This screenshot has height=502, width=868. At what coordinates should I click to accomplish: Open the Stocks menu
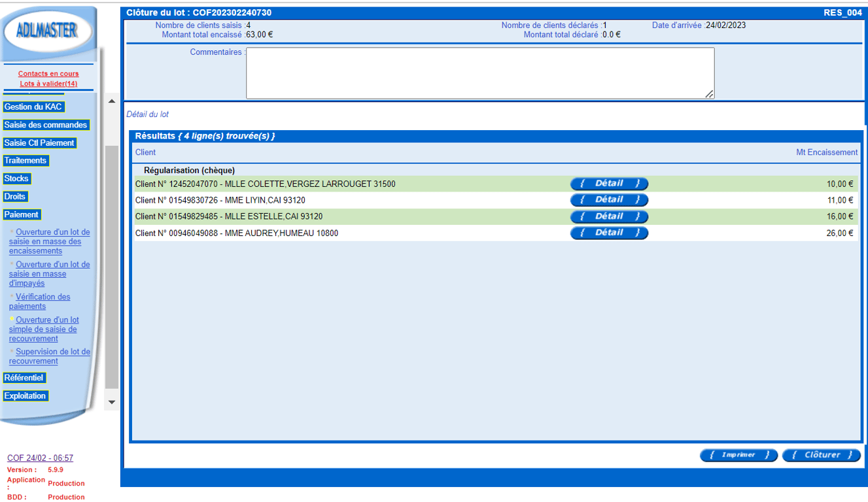[x=16, y=178]
